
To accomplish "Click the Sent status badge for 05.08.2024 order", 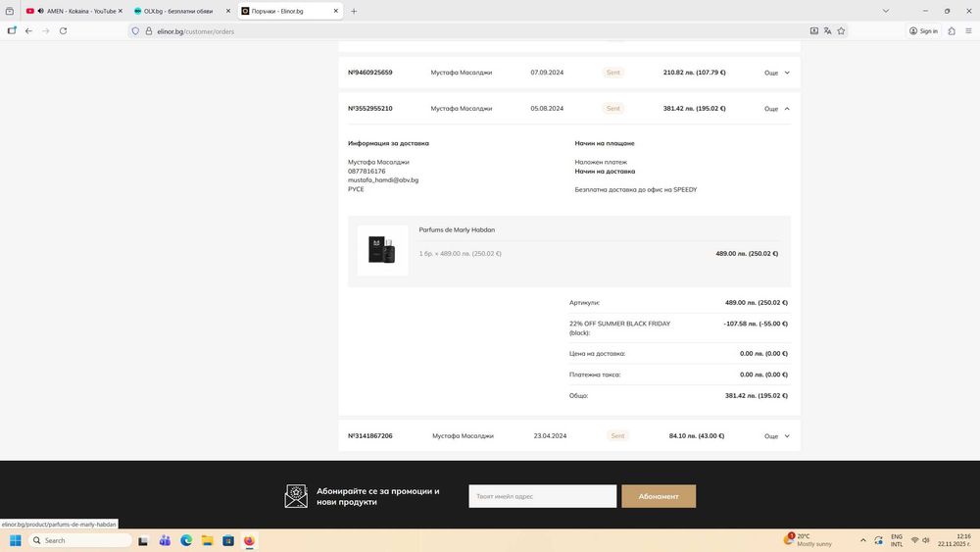I will 613,109.
